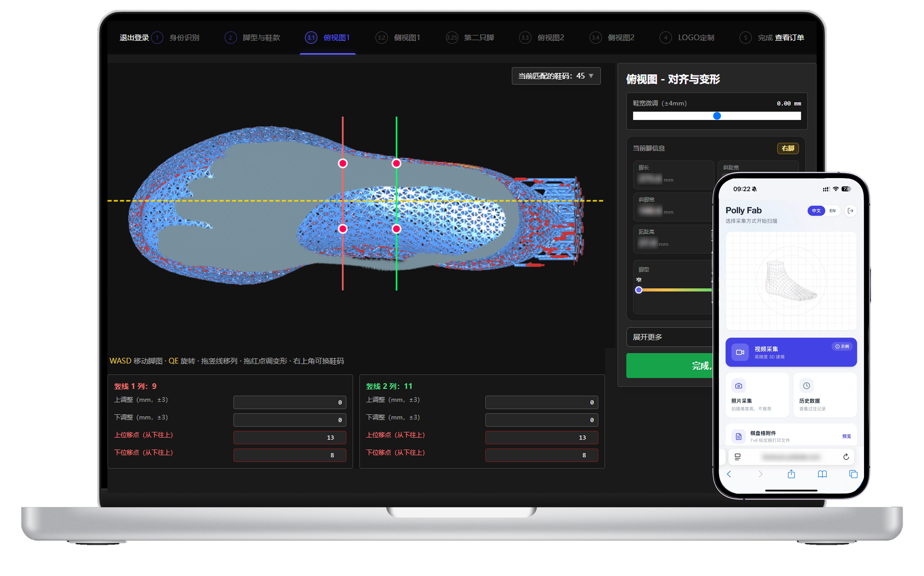Go to the 脚型与鞋款 step
The width and height of the screenshot is (924, 576).
click(252, 38)
